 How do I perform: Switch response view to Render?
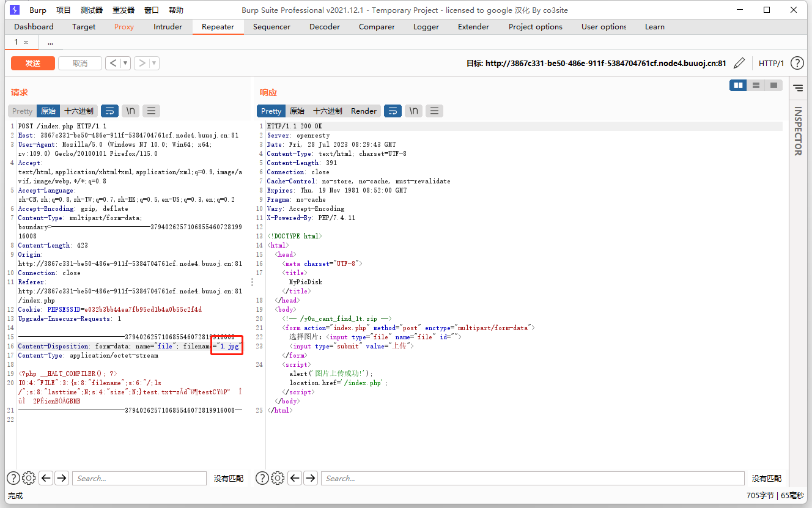coord(364,111)
